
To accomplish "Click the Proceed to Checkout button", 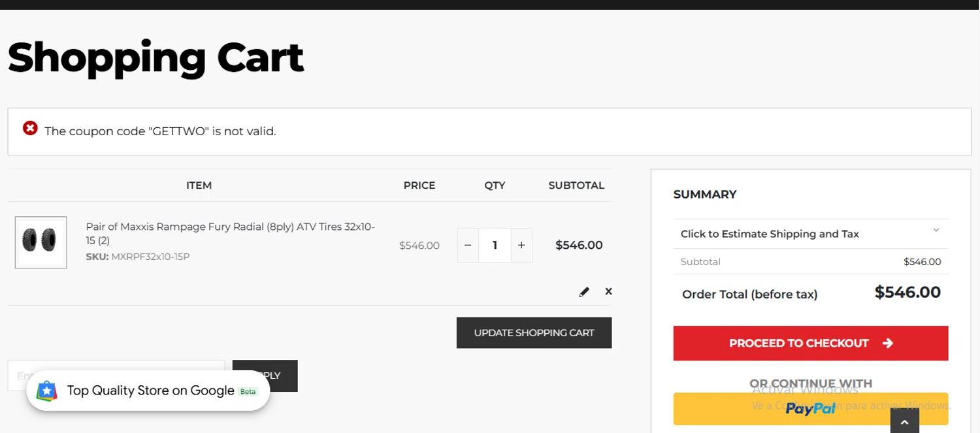I will [x=811, y=344].
